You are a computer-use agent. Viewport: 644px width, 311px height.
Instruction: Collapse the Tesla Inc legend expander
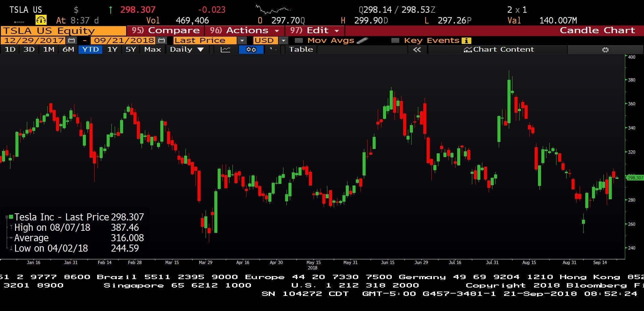point(7,217)
